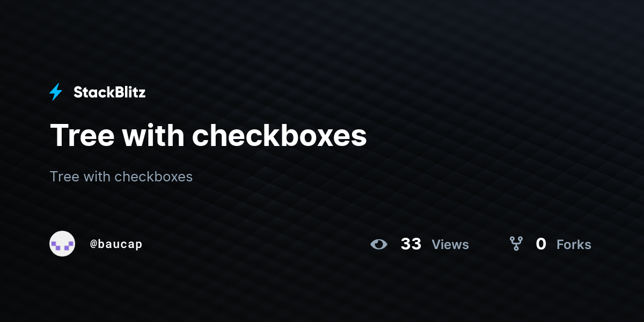Click the large Tree with checkboxes title

pos(208,135)
